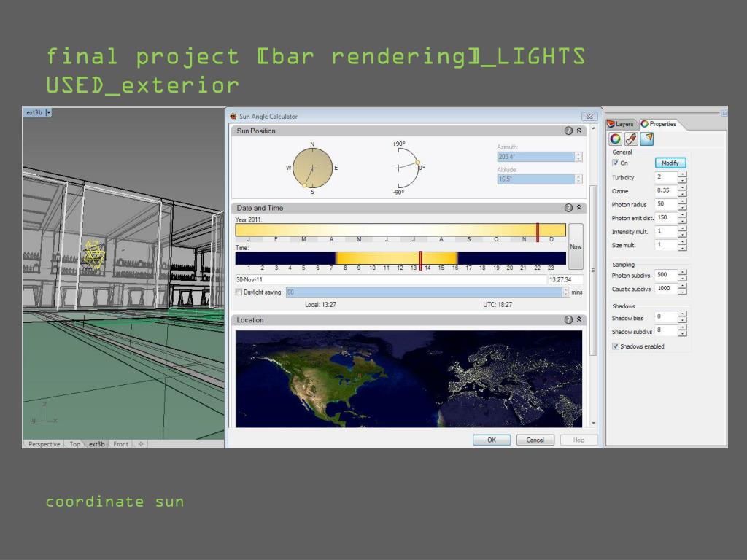Click the Altitude value field
The image size is (747, 560).
[536, 179]
